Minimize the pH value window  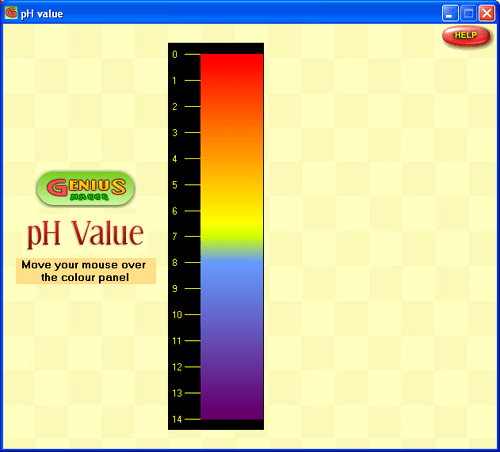click(450, 14)
